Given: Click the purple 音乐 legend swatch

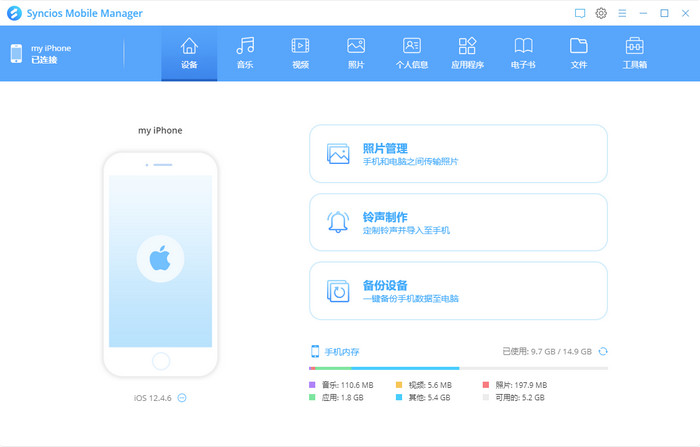Looking at the screenshot, I should (312, 384).
